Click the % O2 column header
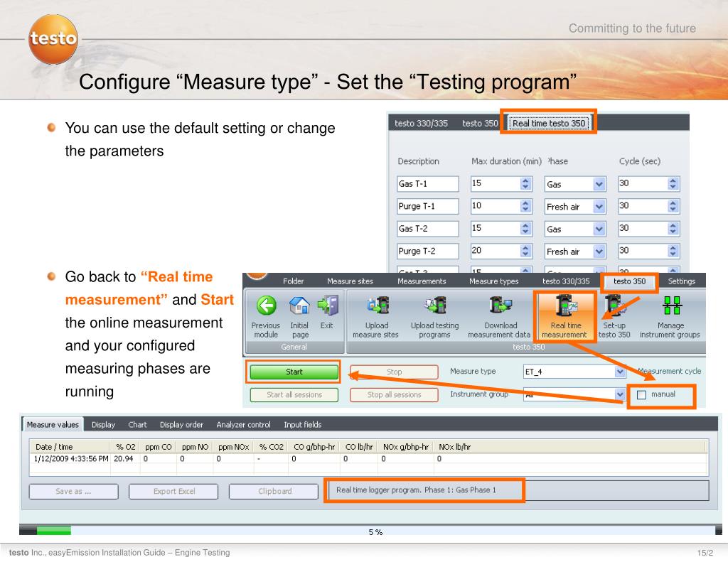 125,447
